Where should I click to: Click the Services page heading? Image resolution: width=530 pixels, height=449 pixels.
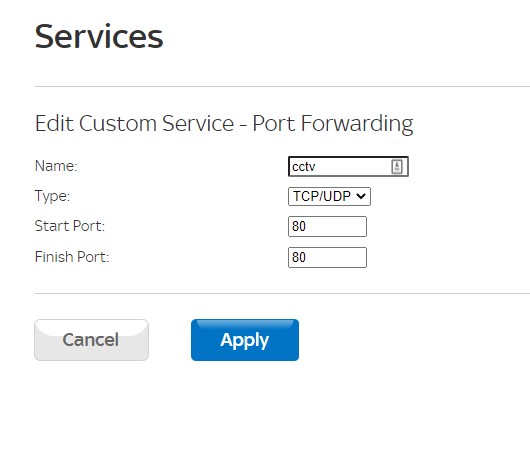click(99, 37)
